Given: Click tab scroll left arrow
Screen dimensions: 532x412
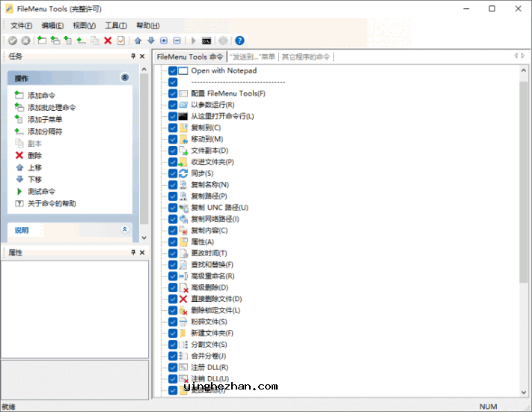Looking at the screenshot, I should 516,55.
